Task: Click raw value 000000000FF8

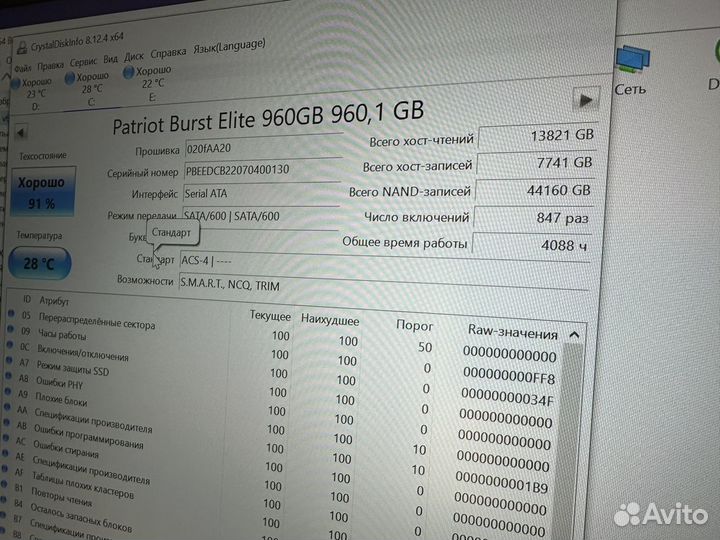Action: click(509, 376)
